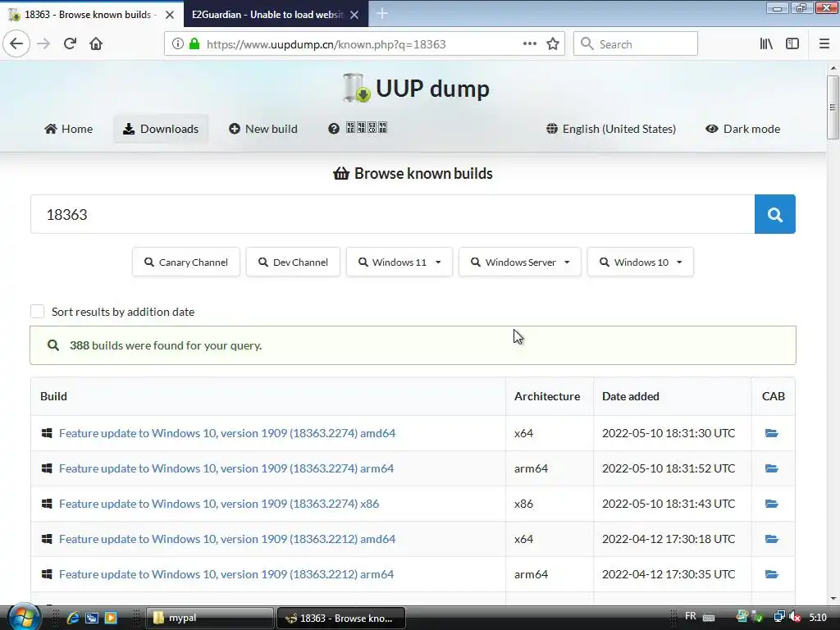The width and height of the screenshot is (840, 630).
Task: Open 18363.2212 arm64 feature update link
Action: (226, 574)
